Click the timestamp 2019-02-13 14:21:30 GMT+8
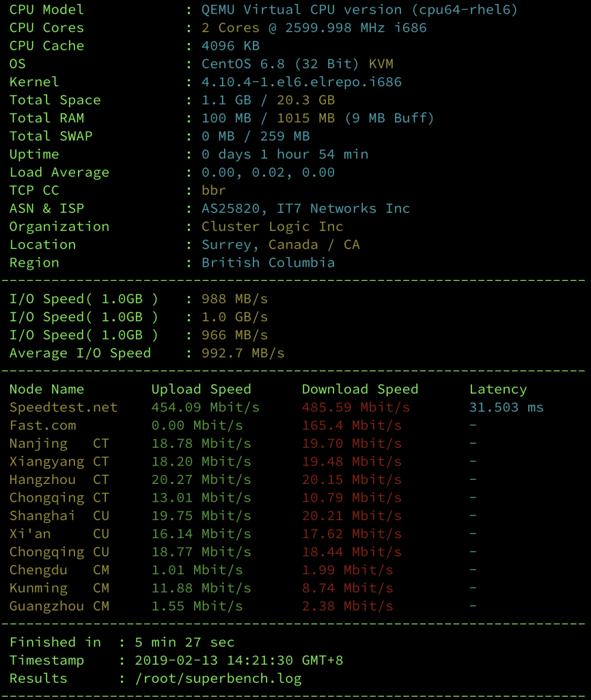591x700 pixels. (238, 660)
